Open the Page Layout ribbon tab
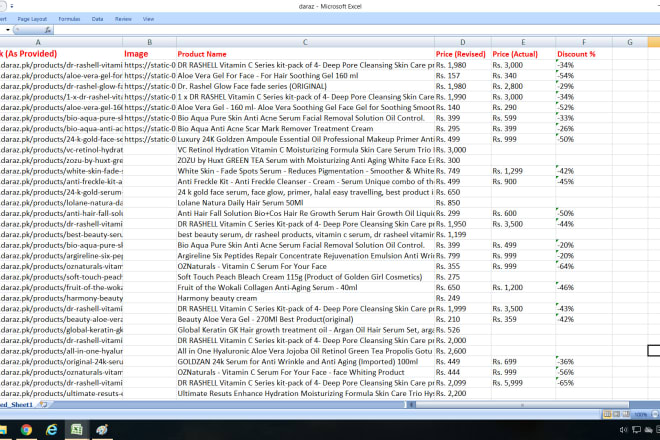 32,19
